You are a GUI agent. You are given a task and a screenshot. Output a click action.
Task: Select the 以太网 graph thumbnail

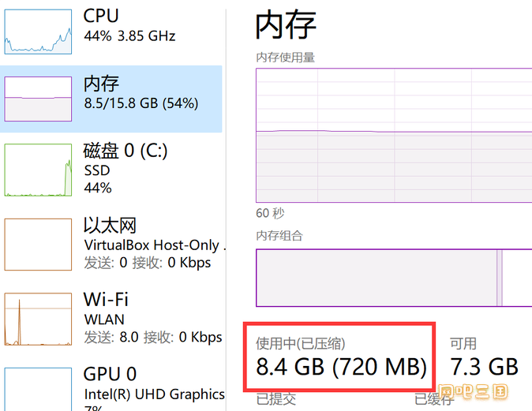pyautogui.click(x=38, y=245)
